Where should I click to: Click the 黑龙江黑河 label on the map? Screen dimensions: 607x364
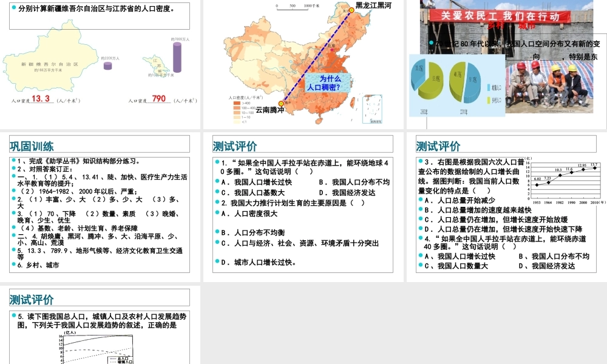click(x=373, y=5)
